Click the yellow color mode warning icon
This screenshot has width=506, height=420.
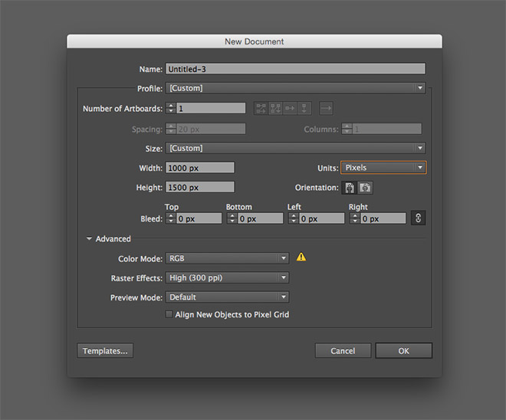coord(301,257)
